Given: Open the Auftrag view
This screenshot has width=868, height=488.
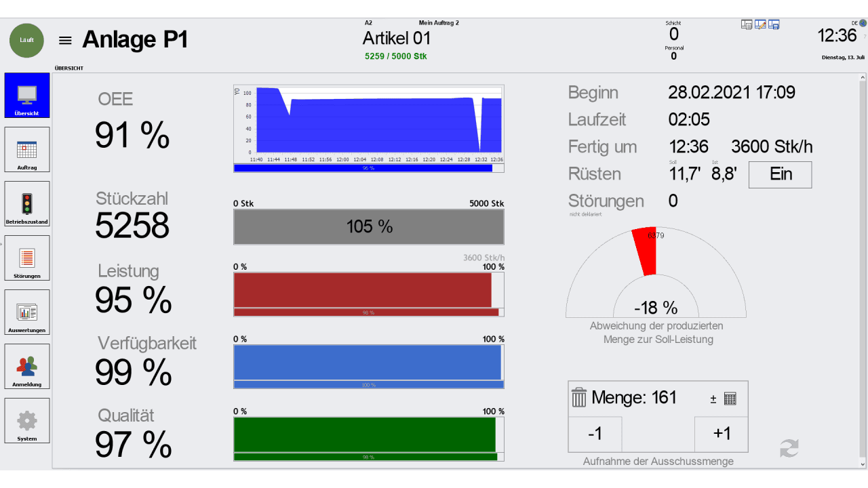Looking at the screenshot, I should point(27,149).
